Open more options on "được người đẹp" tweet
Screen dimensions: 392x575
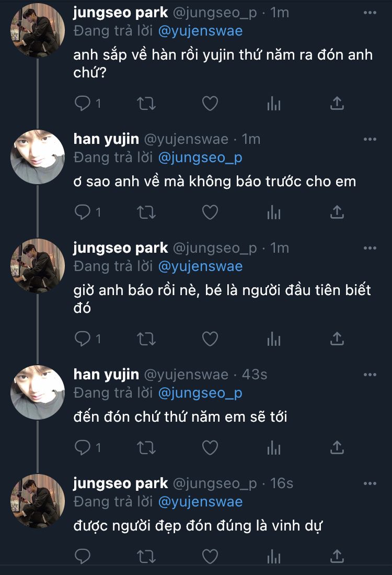[370, 483]
